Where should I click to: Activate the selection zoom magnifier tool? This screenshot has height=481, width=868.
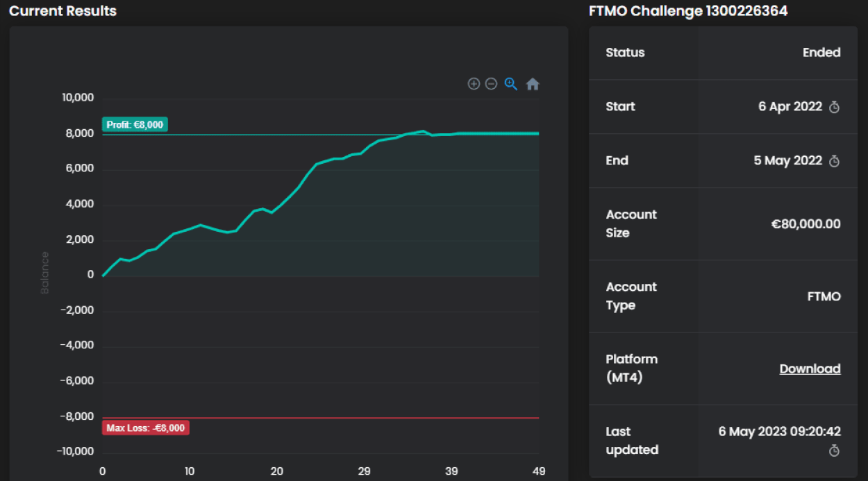point(511,84)
